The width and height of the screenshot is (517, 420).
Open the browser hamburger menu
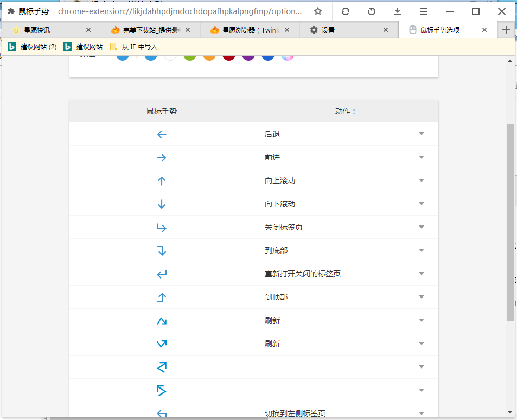pyautogui.click(x=423, y=11)
